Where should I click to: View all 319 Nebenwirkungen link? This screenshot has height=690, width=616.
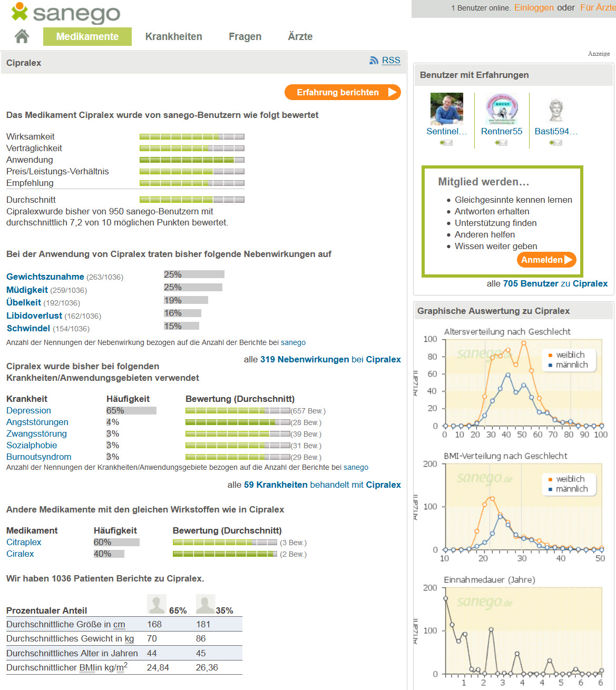[305, 359]
